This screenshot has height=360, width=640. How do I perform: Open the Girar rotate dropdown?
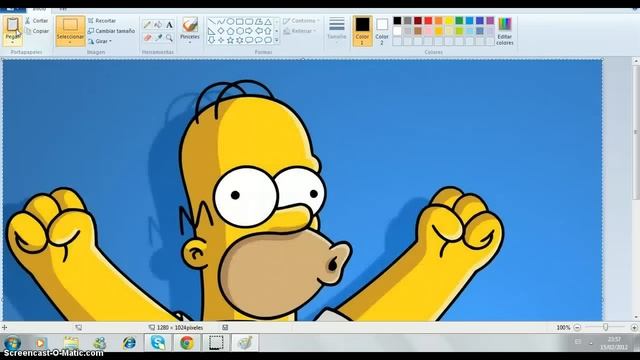(x=100, y=41)
